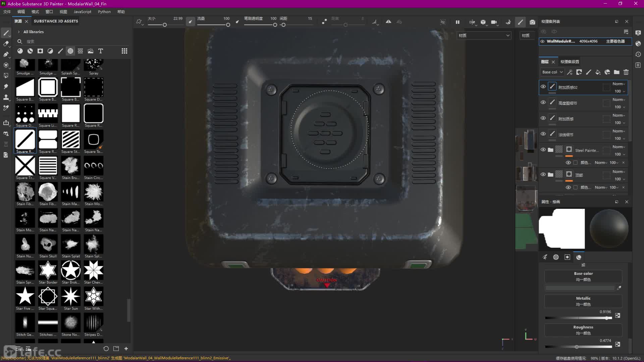Expand the All libraries tree
The image size is (644, 362).
coord(19,32)
